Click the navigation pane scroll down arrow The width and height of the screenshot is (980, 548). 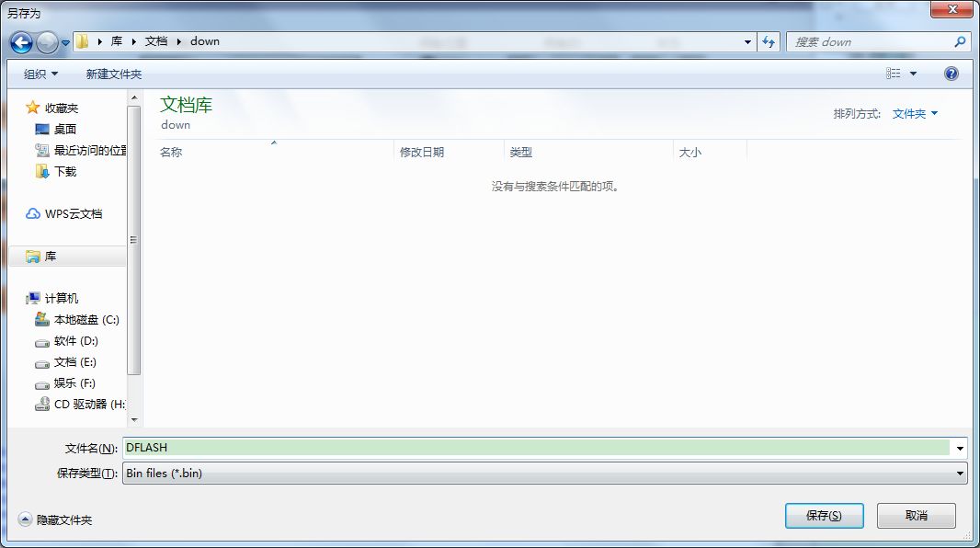point(133,420)
